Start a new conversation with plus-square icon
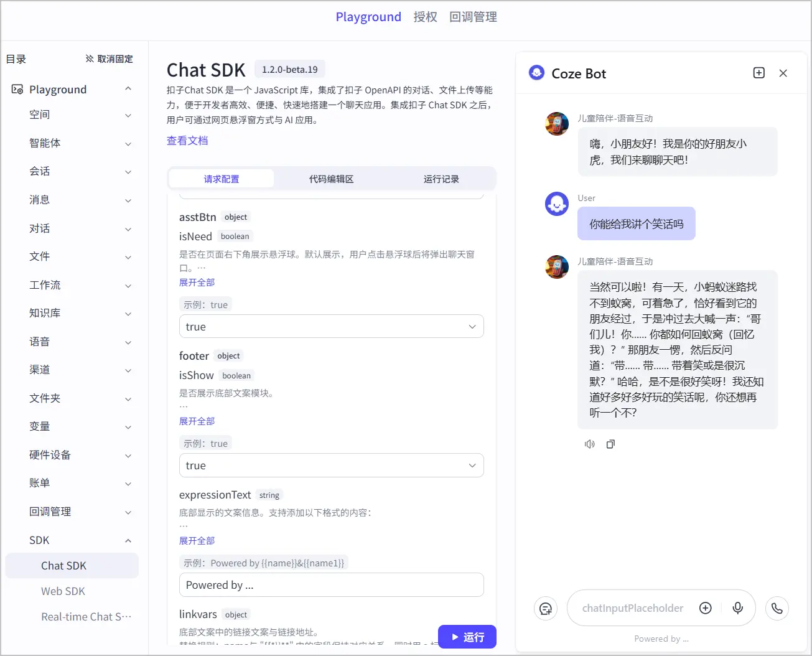 [759, 73]
